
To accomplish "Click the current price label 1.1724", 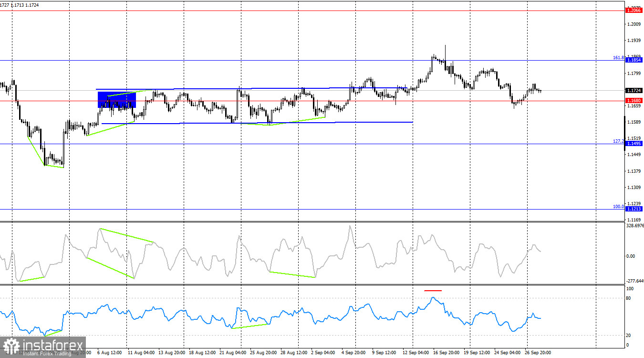I will click(634, 90).
